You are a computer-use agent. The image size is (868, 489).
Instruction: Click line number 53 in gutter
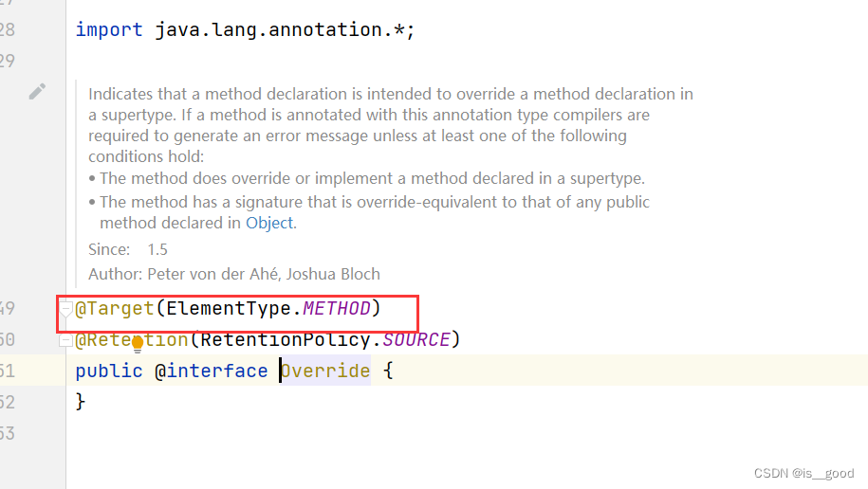tap(8, 434)
